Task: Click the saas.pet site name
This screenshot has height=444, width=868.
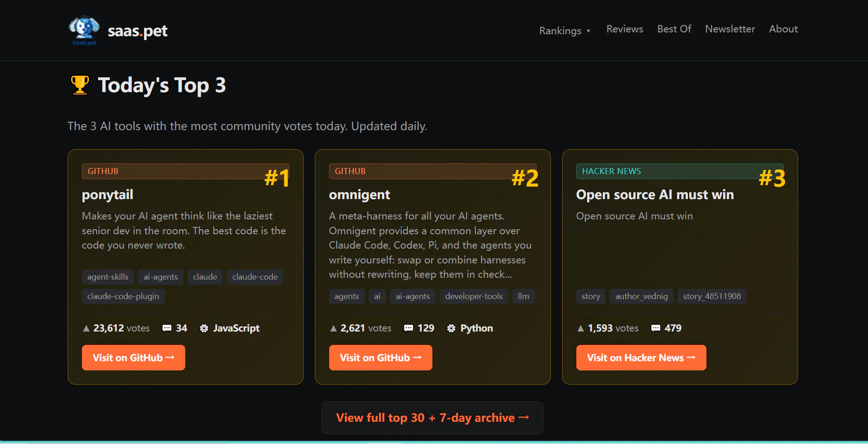Action: [x=137, y=31]
